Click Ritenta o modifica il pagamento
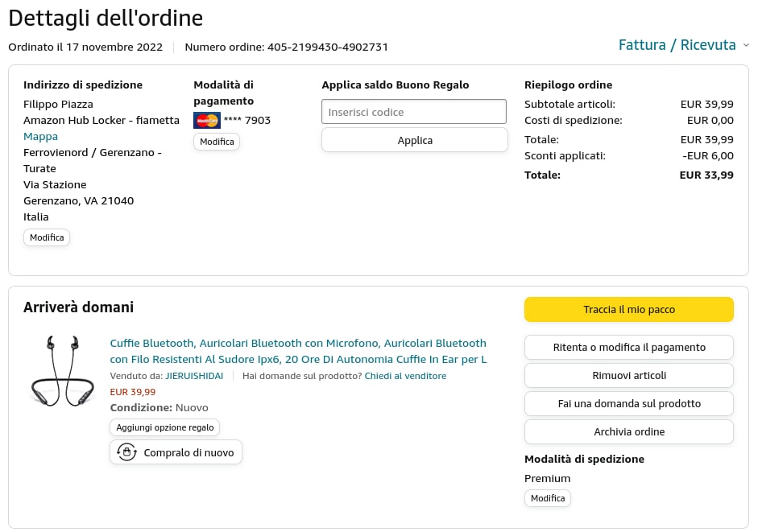Image resolution: width=758 pixels, height=532 pixels. coord(628,348)
